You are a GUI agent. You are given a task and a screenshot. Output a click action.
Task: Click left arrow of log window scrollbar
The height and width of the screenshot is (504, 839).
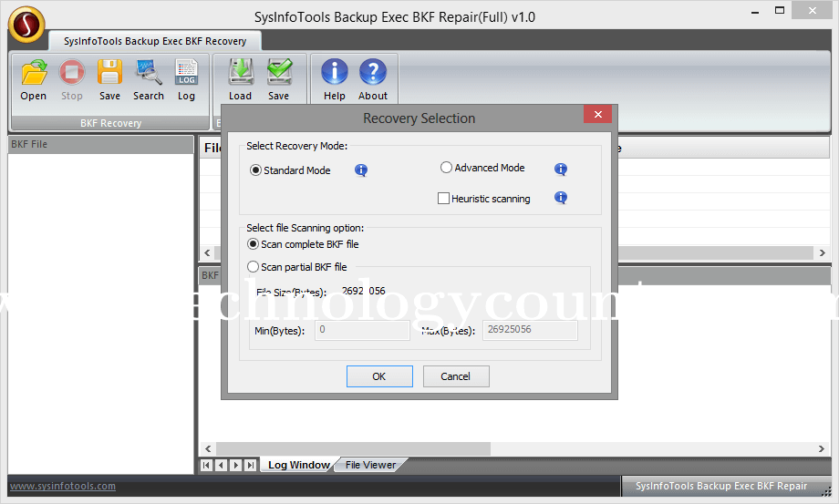pyautogui.click(x=208, y=449)
